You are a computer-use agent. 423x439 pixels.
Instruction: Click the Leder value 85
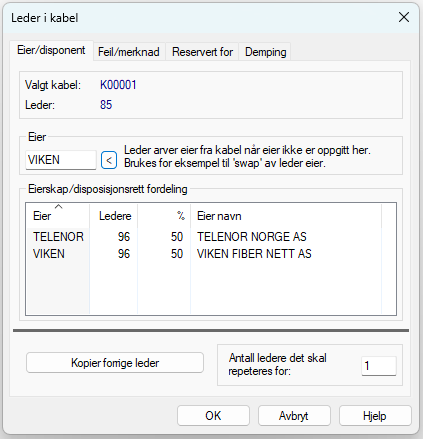coord(106,105)
